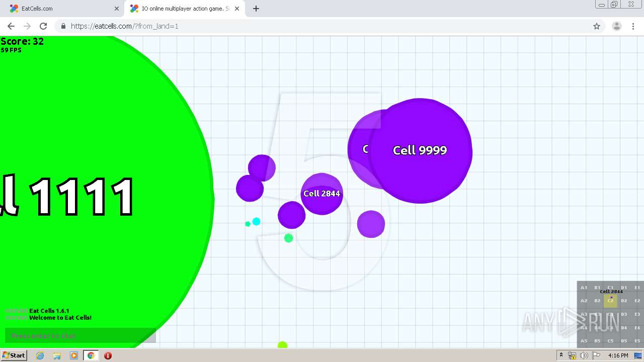This screenshot has width=644, height=362.
Task: Click the green pellet below purple cells
Action: tap(288, 238)
